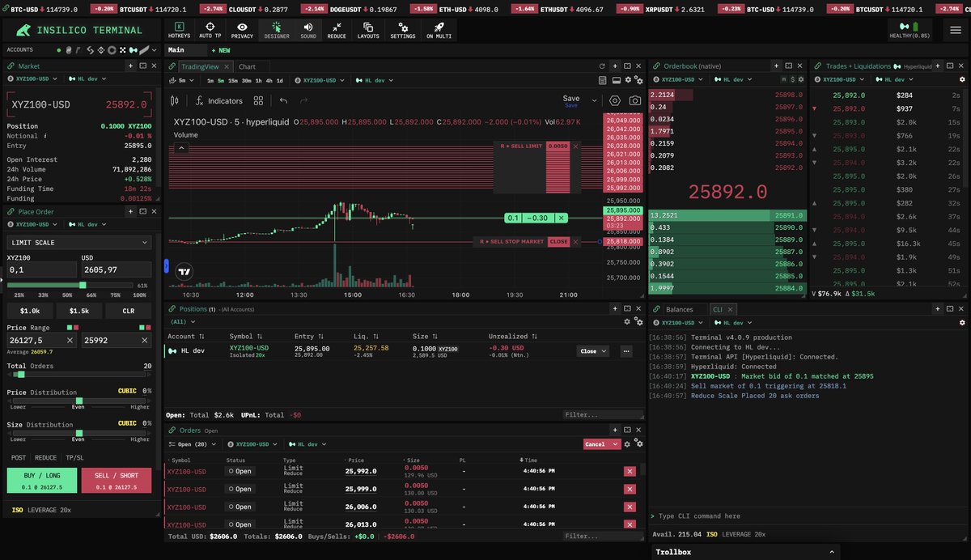This screenshot has width=971, height=560.
Task: Enable REDUCE only in Place Order panel
Action: click(46, 457)
